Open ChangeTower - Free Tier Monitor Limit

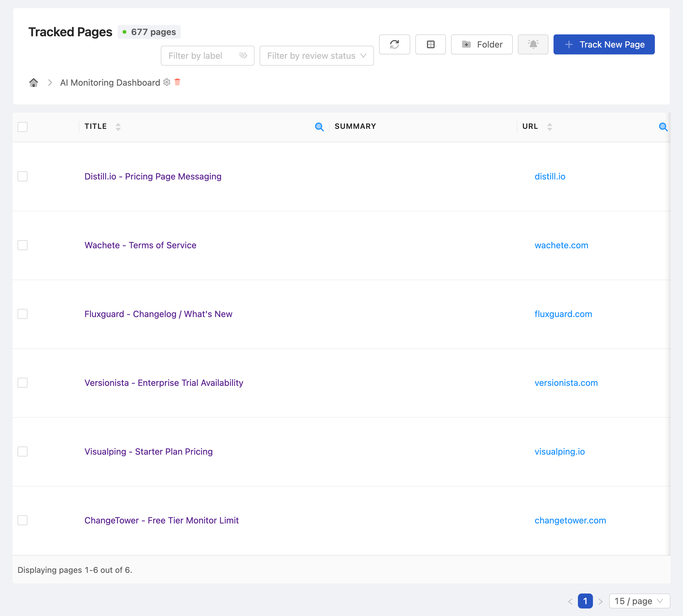click(161, 520)
